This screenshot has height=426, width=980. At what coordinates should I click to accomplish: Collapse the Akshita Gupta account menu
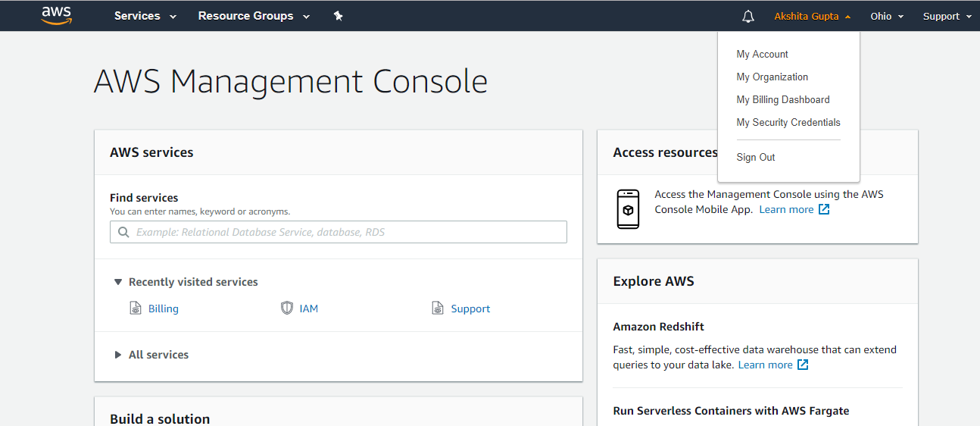(812, 16)
